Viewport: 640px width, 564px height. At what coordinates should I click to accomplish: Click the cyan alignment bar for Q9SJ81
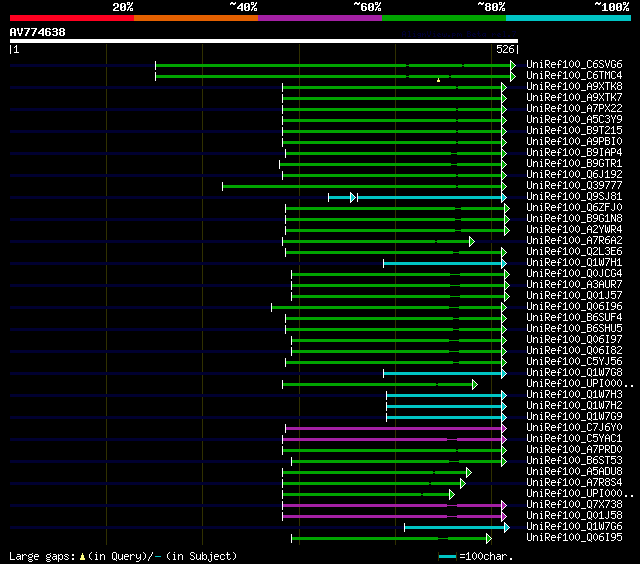430,198
